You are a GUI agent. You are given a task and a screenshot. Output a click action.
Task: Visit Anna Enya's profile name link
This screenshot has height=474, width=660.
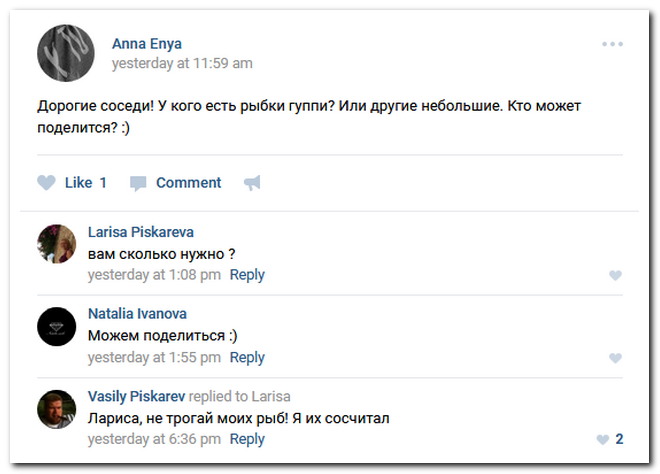pos(147,44)
